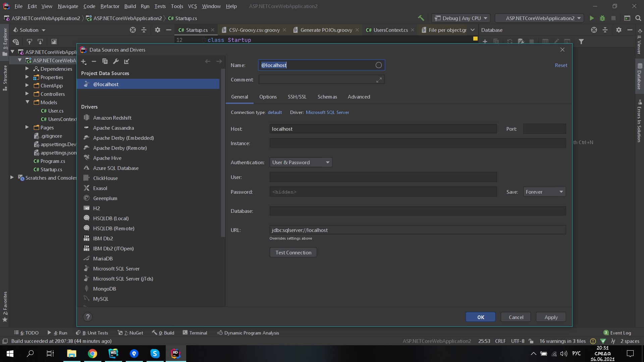The image size is (644, 362).
Task: Click the Reset link
Action: coord(561,65)
